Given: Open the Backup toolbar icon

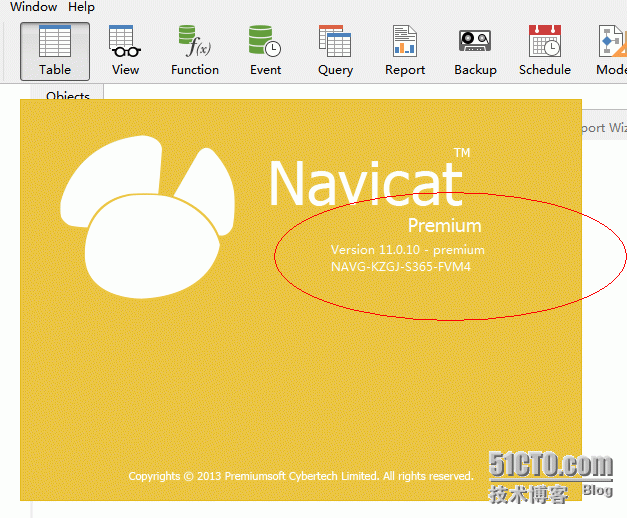Looking at the screenshot, I should tap(475, 51).
